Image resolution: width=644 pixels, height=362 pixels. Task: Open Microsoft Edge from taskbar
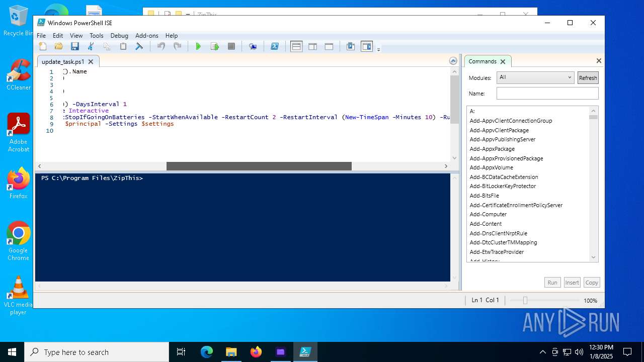[207, 352]
